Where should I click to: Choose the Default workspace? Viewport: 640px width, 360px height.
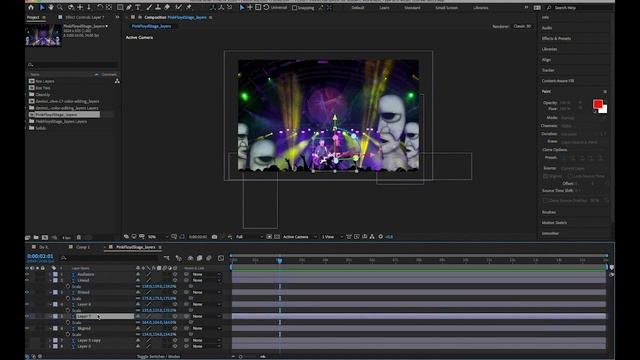358,8
